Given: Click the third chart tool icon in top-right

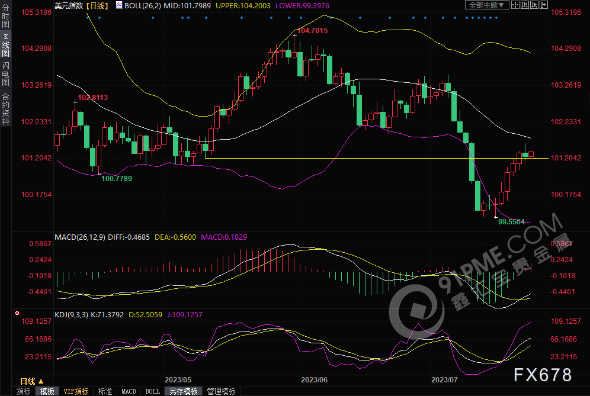Looking at the screenshot, I should pos(534,5).
